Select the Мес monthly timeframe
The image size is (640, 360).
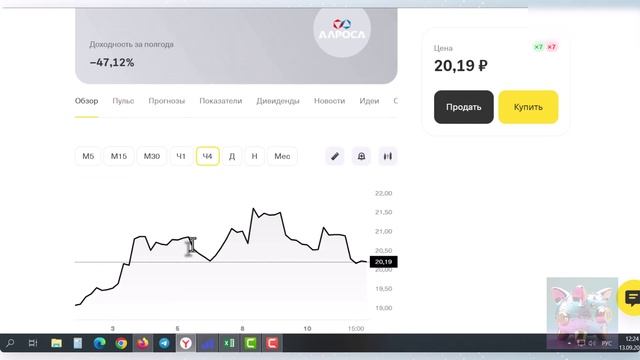(x=282, y=156)
